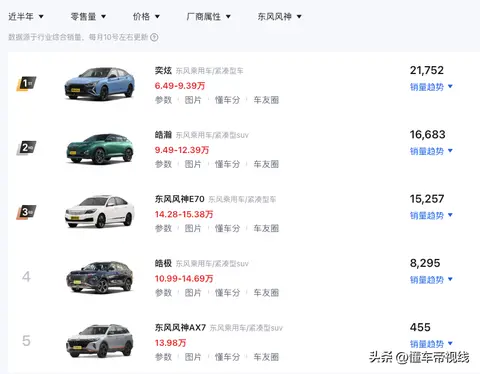The height and width of the screenshot is (374, 480).
Task: Open the 价格 price filter dropdown
Action: (x=146, y=16)
